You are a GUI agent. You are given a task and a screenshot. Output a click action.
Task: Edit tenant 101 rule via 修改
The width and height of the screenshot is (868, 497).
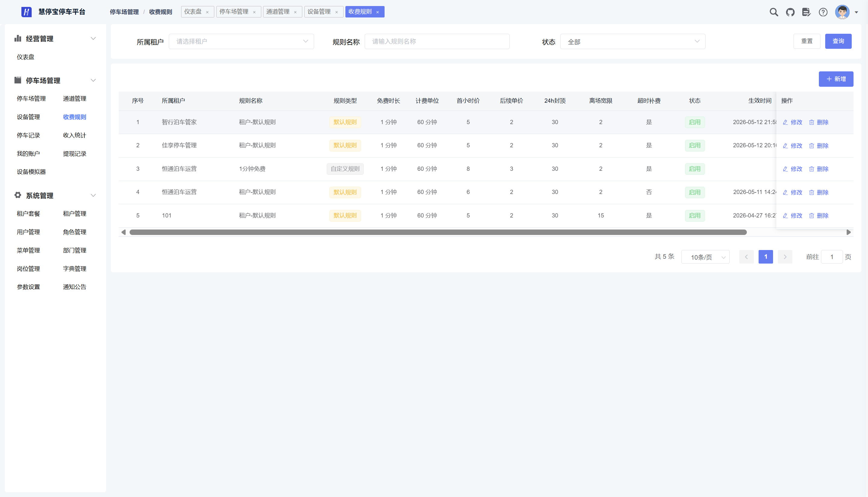[793, 216]
